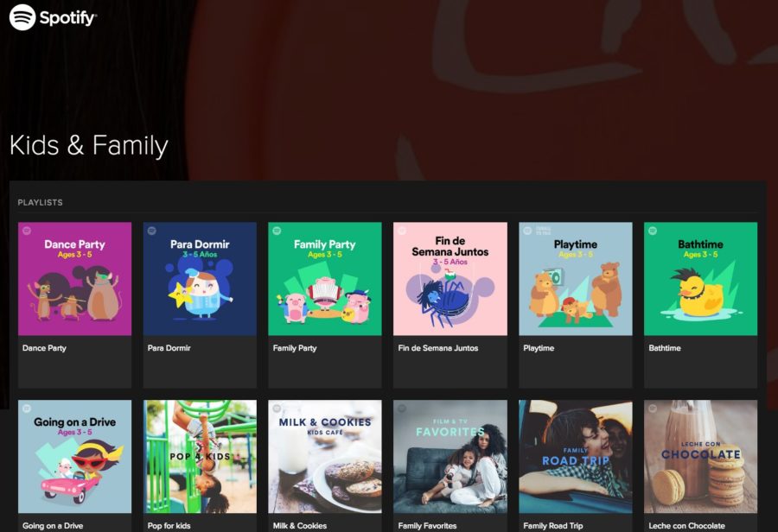This screenshot has width=778, height=532.
Task: Click the 'Playtime' title below cover
Action: [x=539, y=348]
